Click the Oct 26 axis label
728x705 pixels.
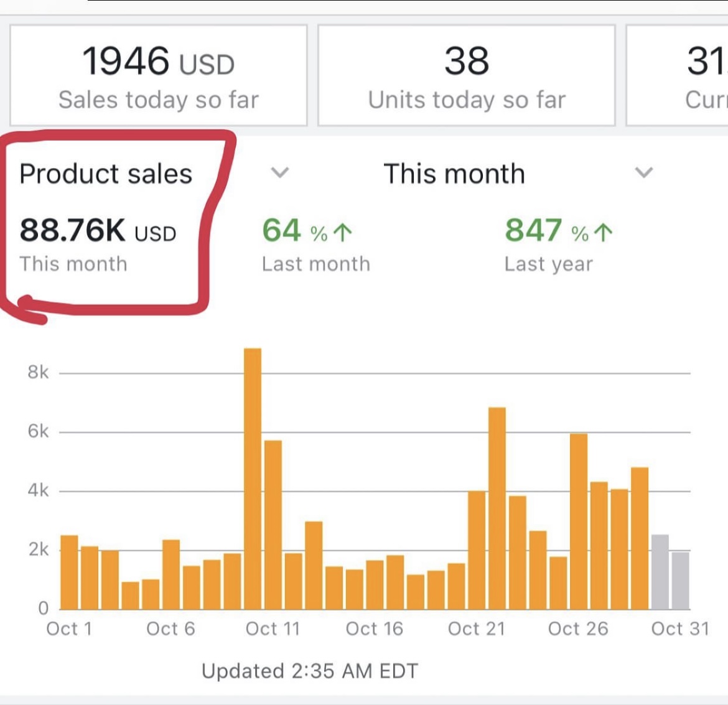pyautogui.click(x=578, y=628)
